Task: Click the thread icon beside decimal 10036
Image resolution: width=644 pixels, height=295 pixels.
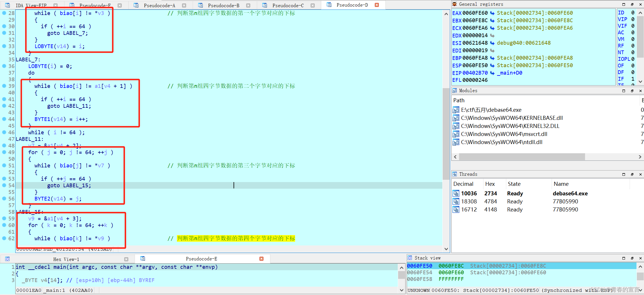Action: [456, 193]
